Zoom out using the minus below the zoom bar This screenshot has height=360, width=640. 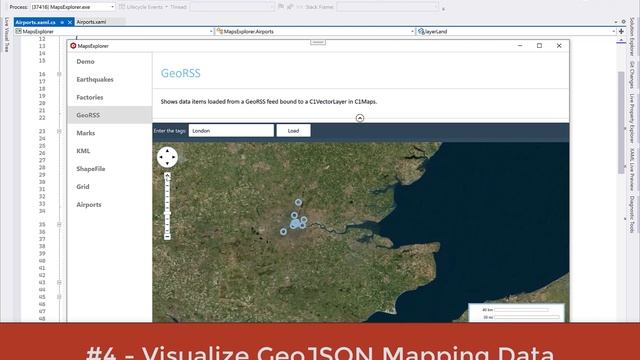[167, 237]
